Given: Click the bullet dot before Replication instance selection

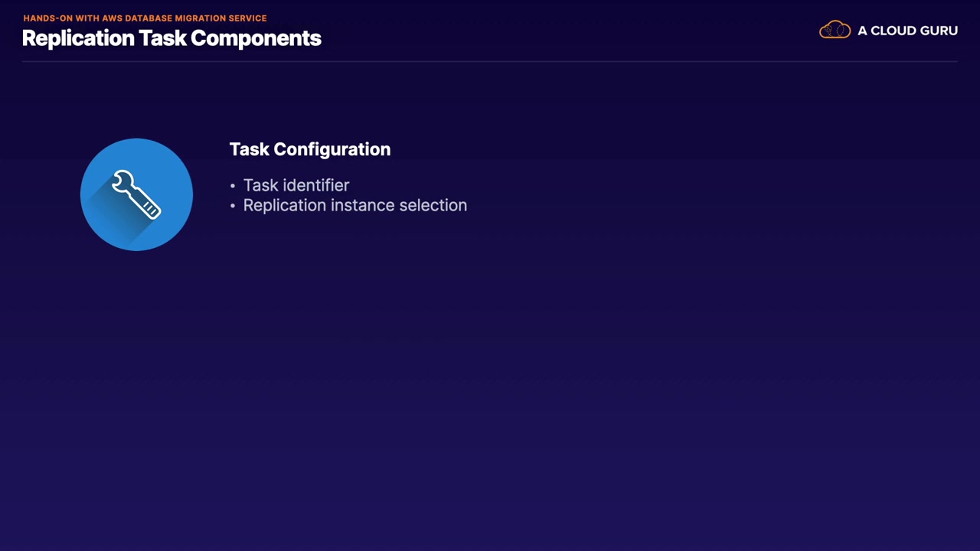Looking at the screenshot, I should pos(233,206).
